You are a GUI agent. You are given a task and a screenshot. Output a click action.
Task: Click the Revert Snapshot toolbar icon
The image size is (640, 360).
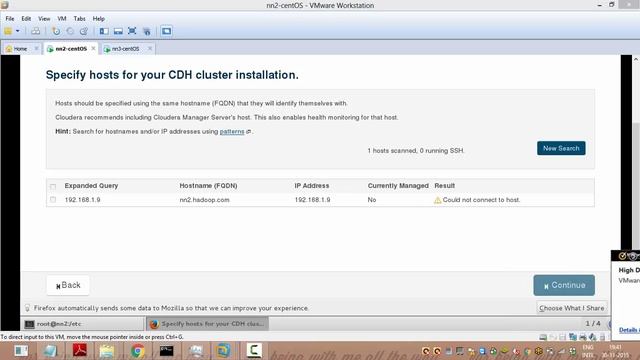coord(70,31)
